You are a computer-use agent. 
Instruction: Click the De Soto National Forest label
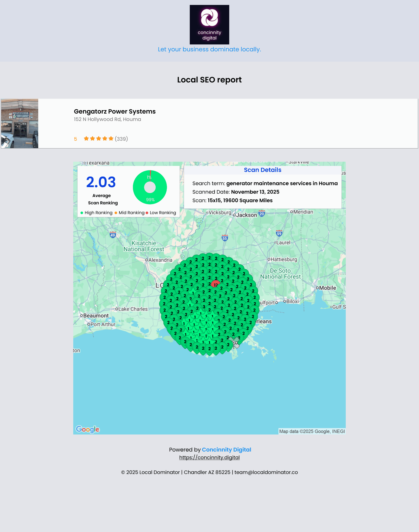[281, 274]
